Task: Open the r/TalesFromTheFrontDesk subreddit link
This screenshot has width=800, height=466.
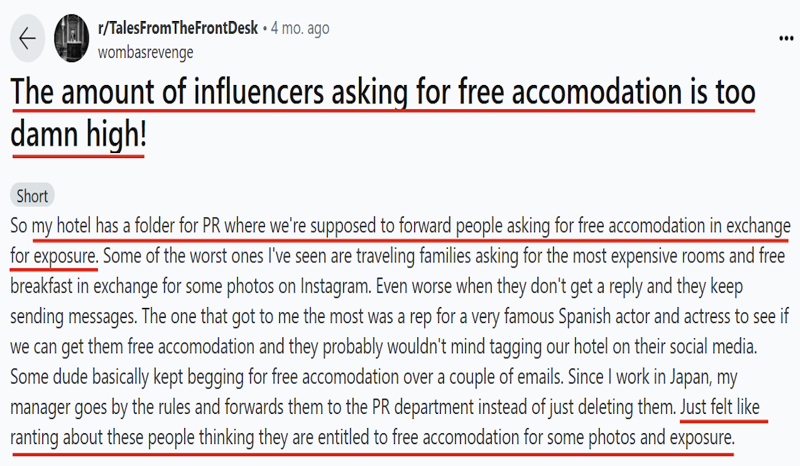Action: click(x=178, y=28)
